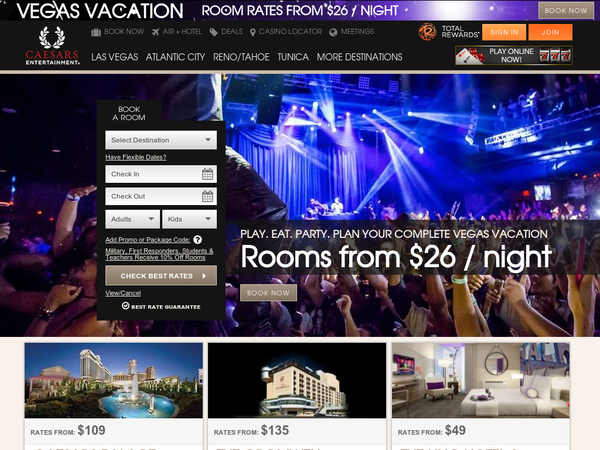Click the globe icon beside Meetings

coord(333,33)
